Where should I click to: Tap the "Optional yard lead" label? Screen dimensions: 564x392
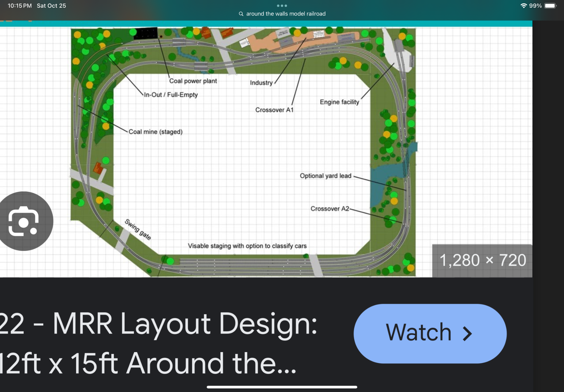tap(326, 176)
